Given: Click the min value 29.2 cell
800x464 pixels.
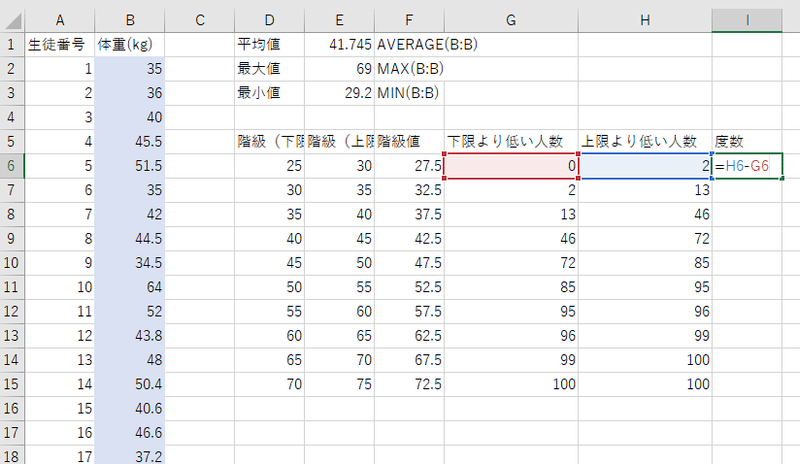Looking at the screenshot, I should pyautogui.click(x=339, y=93).
